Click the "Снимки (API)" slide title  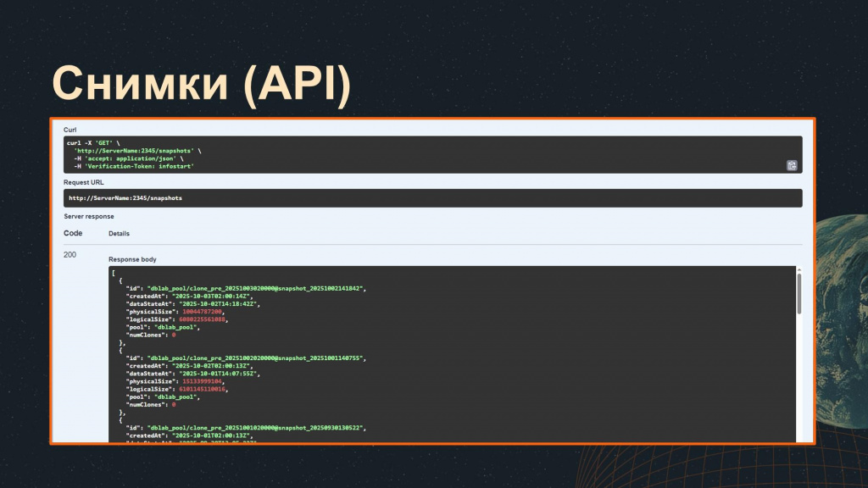click(202, 83)
